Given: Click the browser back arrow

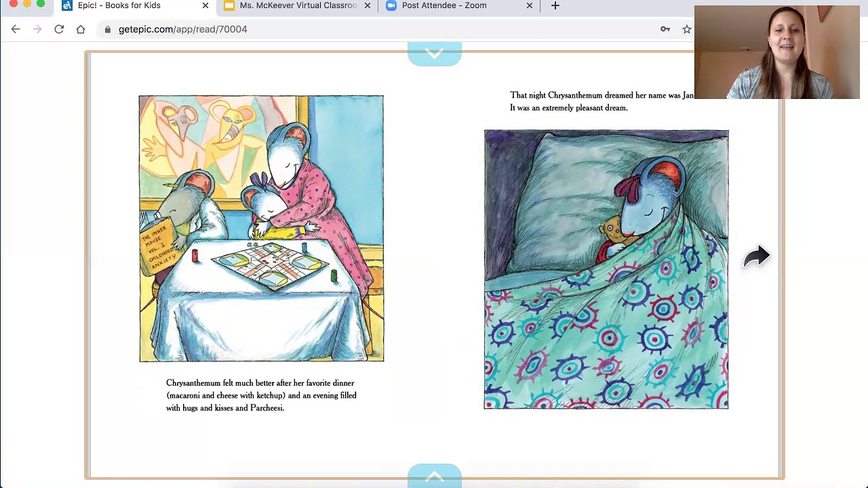Looking at the screenshot, I should [x=16, y=29].
